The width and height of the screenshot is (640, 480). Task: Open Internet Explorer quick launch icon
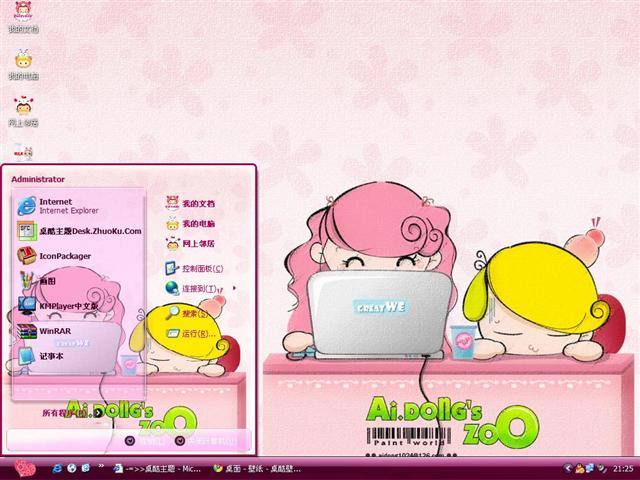click(x=57, y=468)
